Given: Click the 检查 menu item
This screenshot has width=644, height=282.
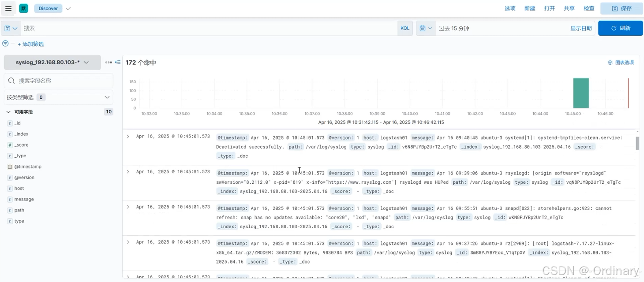Looking at the screenshot, I should (x=589, y=8).
